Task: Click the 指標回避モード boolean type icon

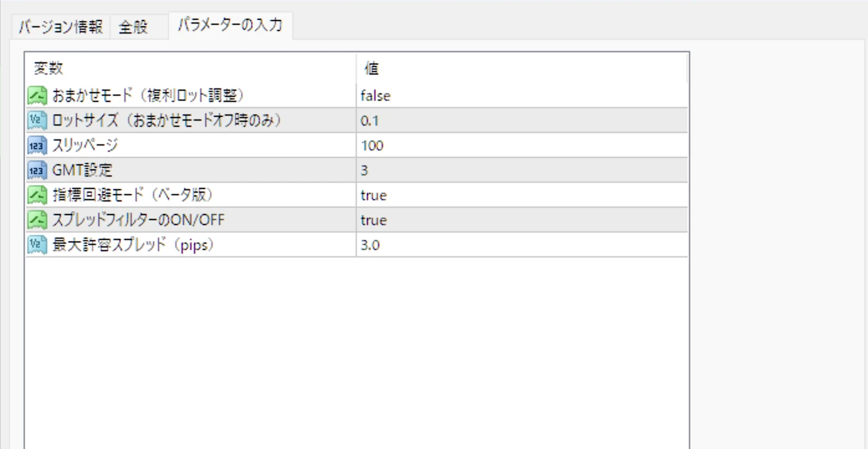Action: pyautogui.click(x=37, y=195)
